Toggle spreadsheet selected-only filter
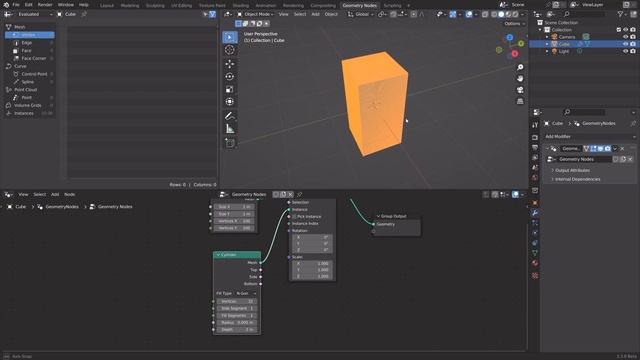Viewport: 640px width, 360px height. [x=205, y=14]
